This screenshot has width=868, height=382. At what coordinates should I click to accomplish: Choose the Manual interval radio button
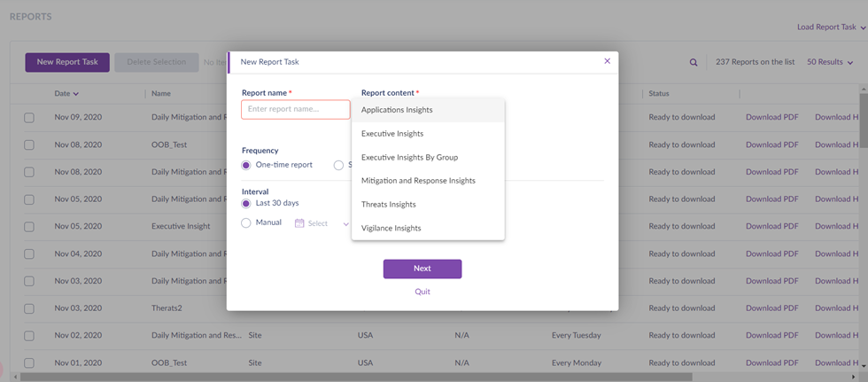(247, 223)
